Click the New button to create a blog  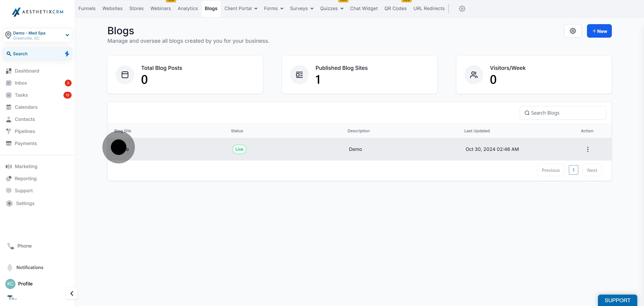[599, 31]
